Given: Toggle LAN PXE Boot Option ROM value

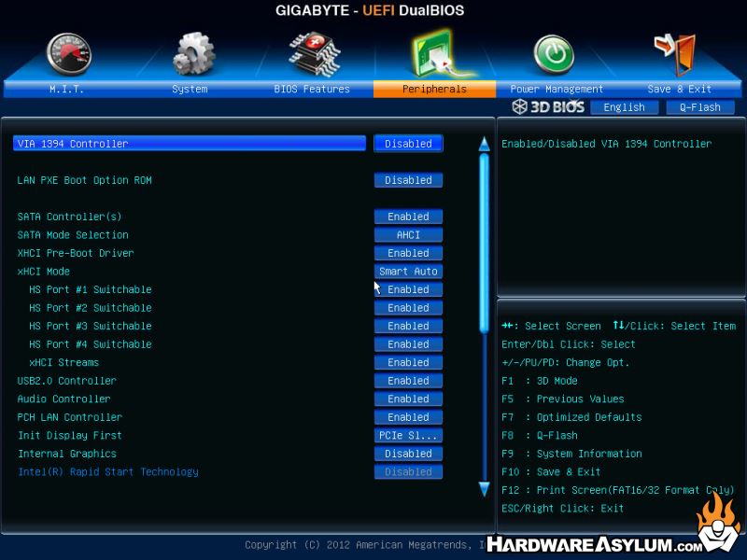Looking at the screenshot, I should click(408, 180).
